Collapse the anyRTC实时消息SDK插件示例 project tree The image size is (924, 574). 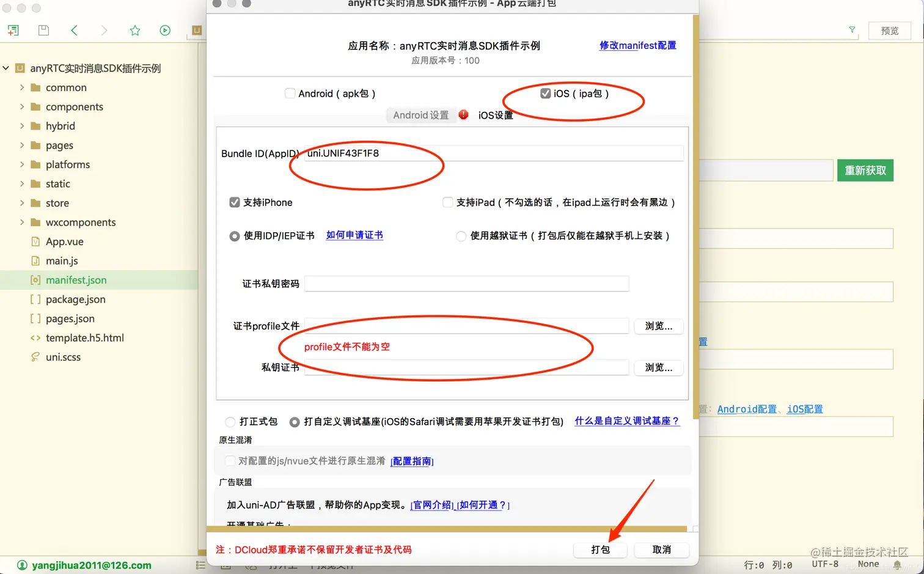click(6, 68)
